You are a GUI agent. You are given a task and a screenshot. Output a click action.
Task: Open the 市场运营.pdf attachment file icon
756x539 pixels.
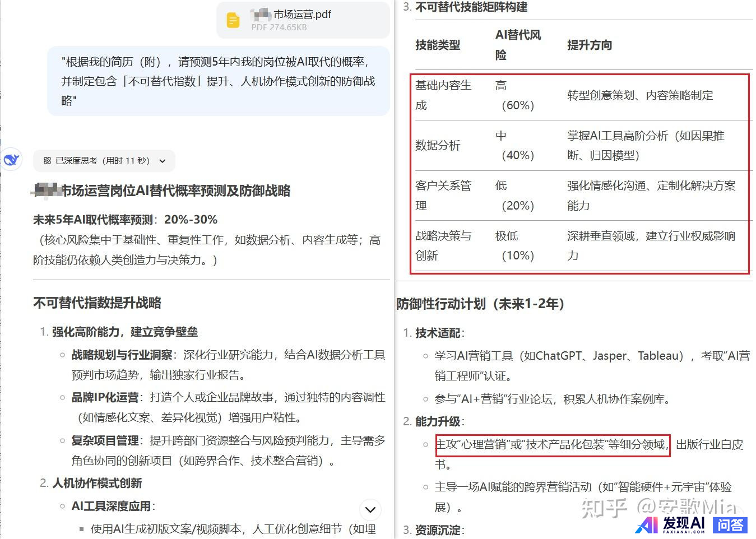(233, 21)
